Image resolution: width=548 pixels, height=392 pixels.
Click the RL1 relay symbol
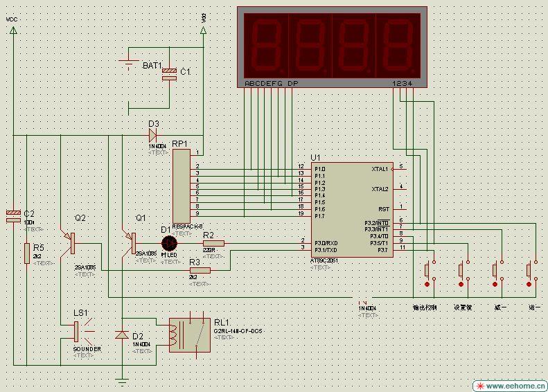tap(190, 335)
